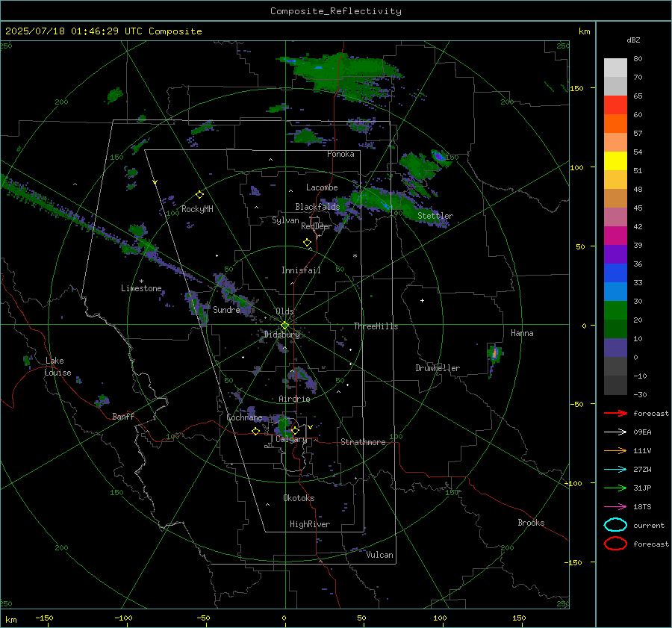
Task: Click the Lake Louise label
Action: click(57, 367)
